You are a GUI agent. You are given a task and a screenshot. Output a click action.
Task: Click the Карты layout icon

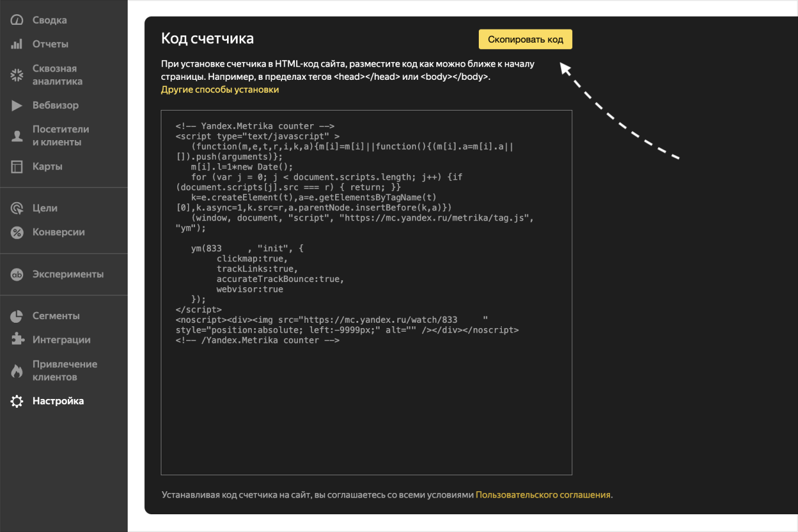[17, 167]
